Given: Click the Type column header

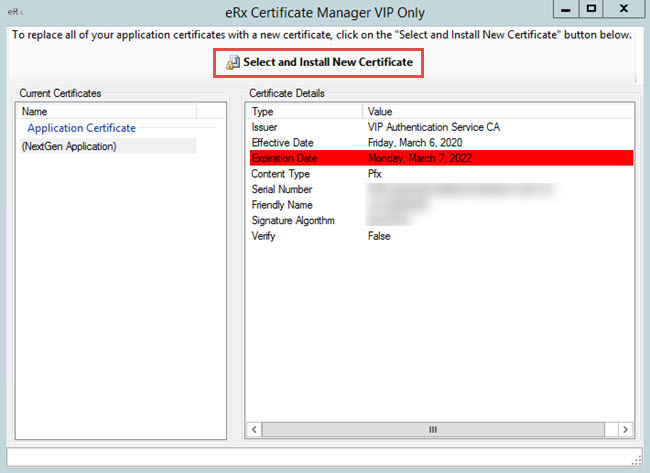Looking at the screenshot, I should coord(306,112).
